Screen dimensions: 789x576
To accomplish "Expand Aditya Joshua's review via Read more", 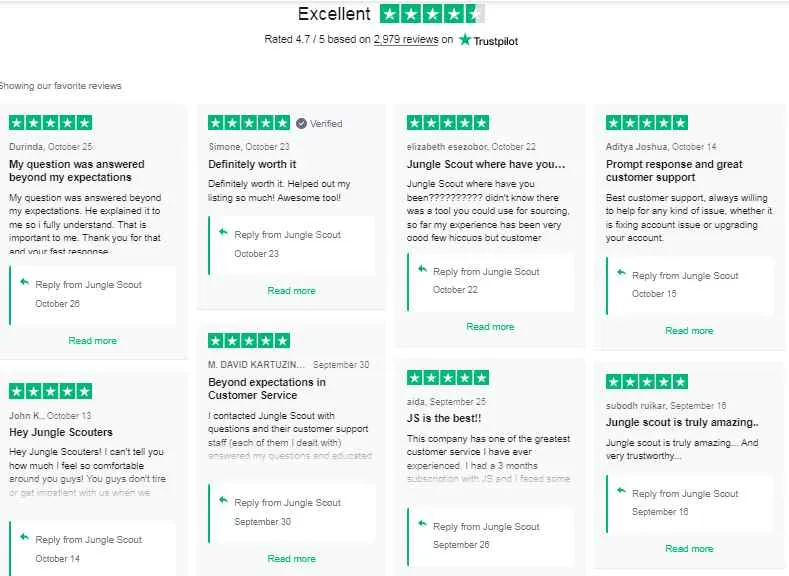I will [689, 331].
